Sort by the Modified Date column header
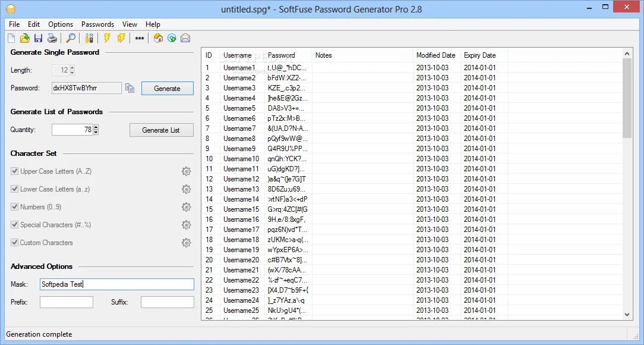644x345 pixels. pos(437,55)
